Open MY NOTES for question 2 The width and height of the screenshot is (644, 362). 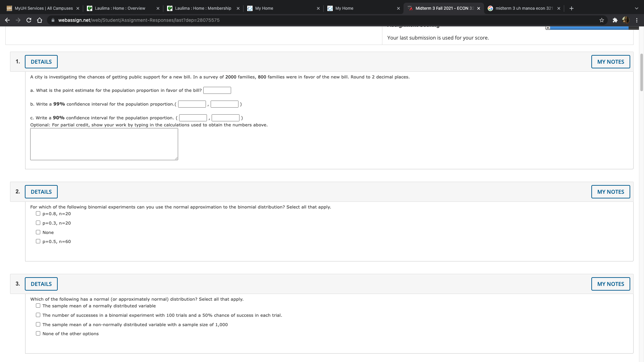coord(610,192)
